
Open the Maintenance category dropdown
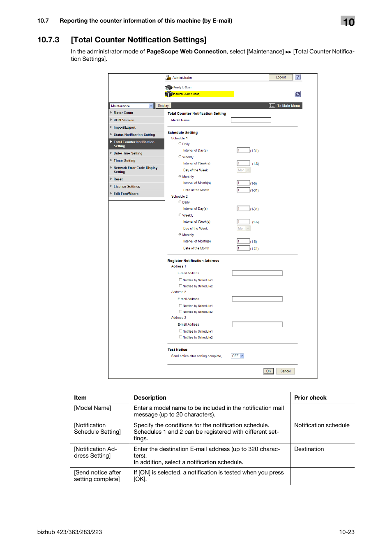131,106
